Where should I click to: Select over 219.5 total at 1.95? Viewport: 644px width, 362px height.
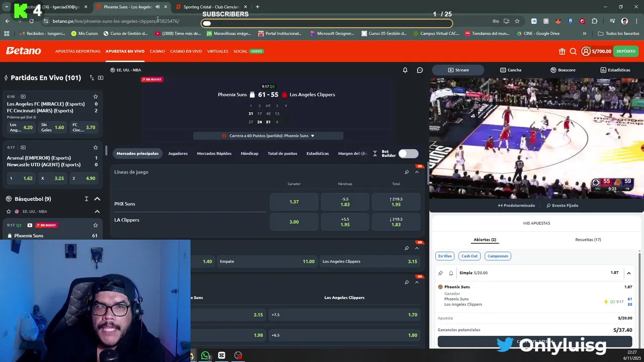pos(396,202)
